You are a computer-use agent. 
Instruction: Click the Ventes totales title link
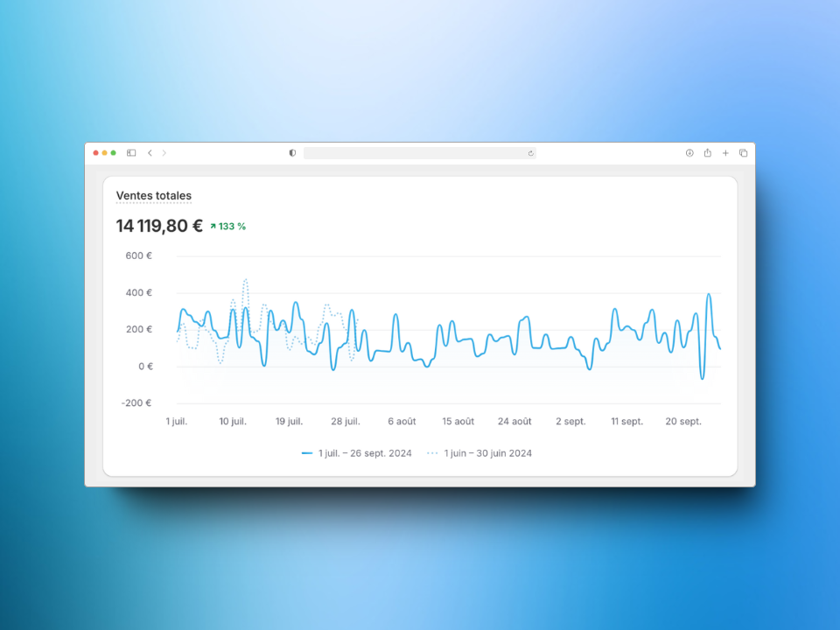pos(154,196)
